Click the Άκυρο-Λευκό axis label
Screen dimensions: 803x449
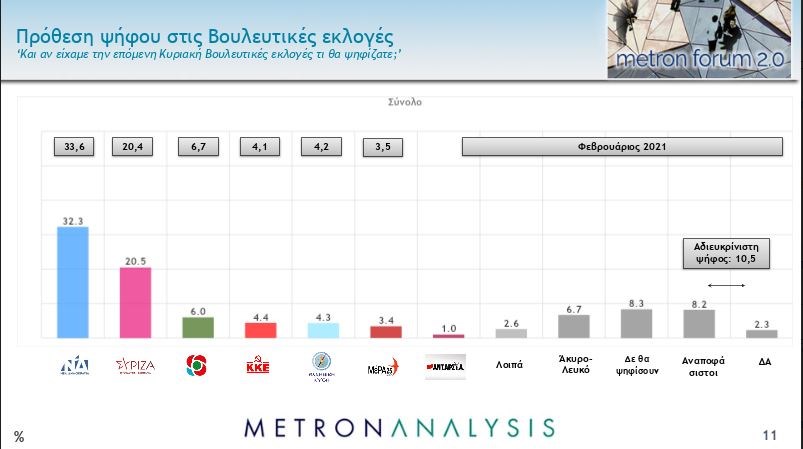click(x=573, y=366)
